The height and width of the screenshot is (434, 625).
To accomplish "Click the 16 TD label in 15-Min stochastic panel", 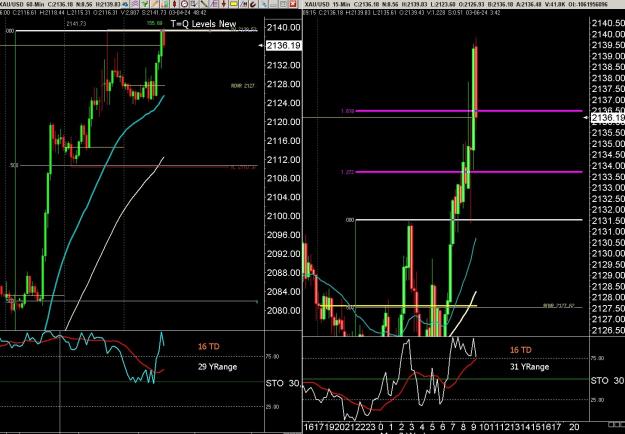I will point(521,350).
